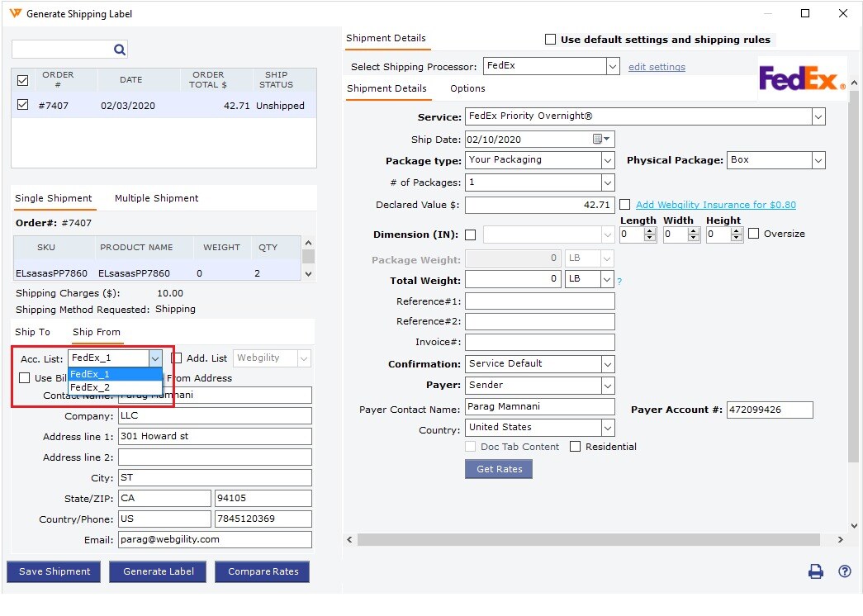The width and height of the screenshot is (863, 616).
Task: Click the Get Rates button
Action: coord(499,469)
